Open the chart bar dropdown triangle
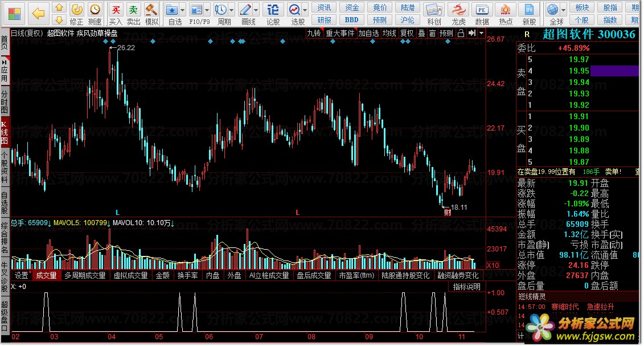 pyautogui.click(x=481, y=33)
